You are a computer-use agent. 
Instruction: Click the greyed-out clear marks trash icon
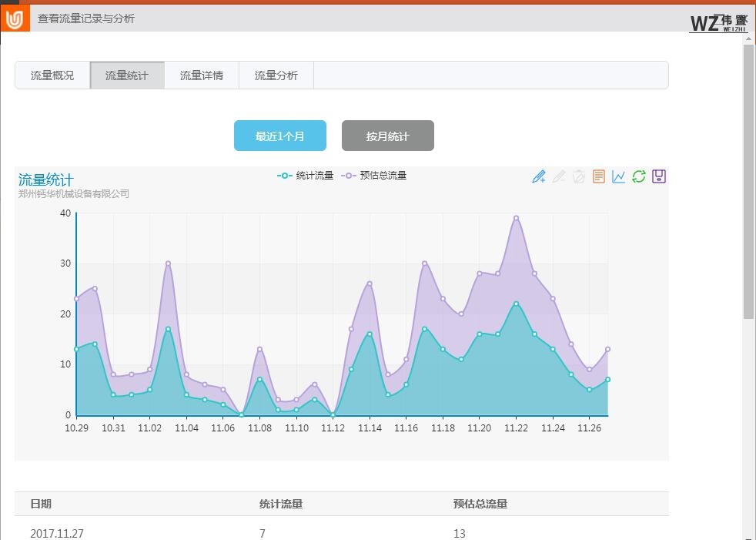[x=579, y=176]
